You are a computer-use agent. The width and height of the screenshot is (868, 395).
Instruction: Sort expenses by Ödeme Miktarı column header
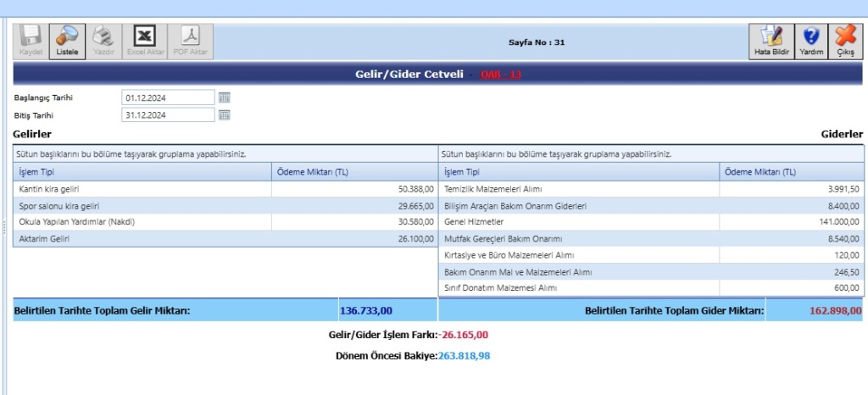(x=760, y=172)
